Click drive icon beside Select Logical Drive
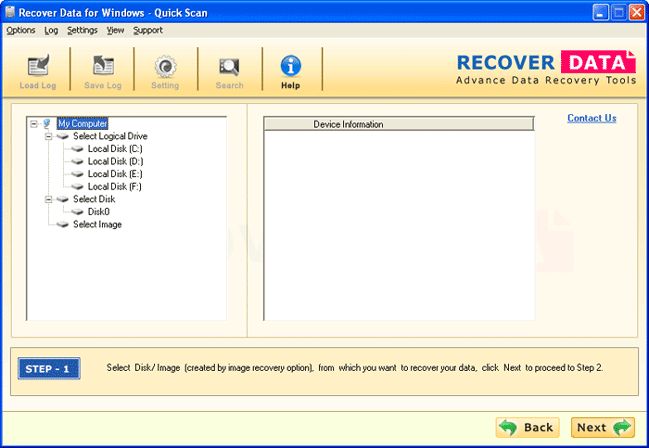 62,136
